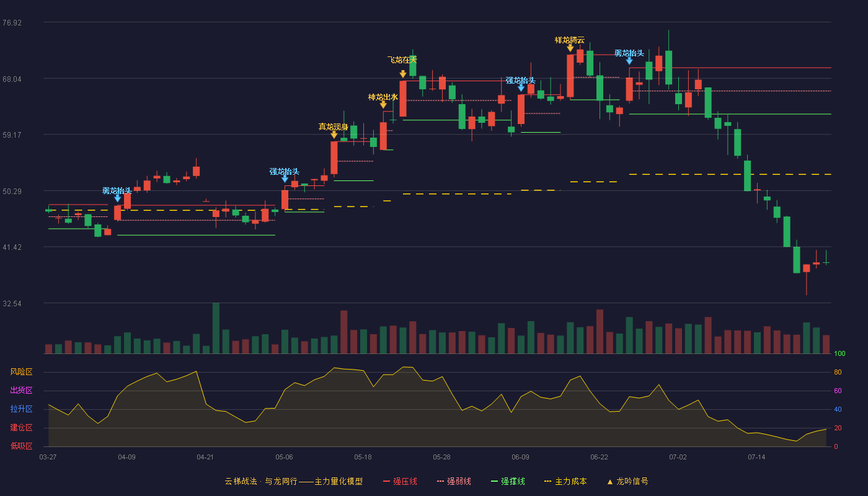
Task: Click the 出货区 zone label
Action: point(21,391)
